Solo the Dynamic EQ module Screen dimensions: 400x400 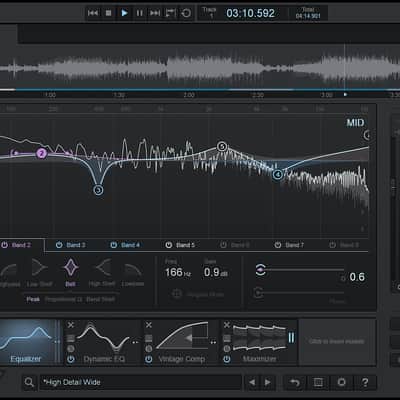(71, 349)
